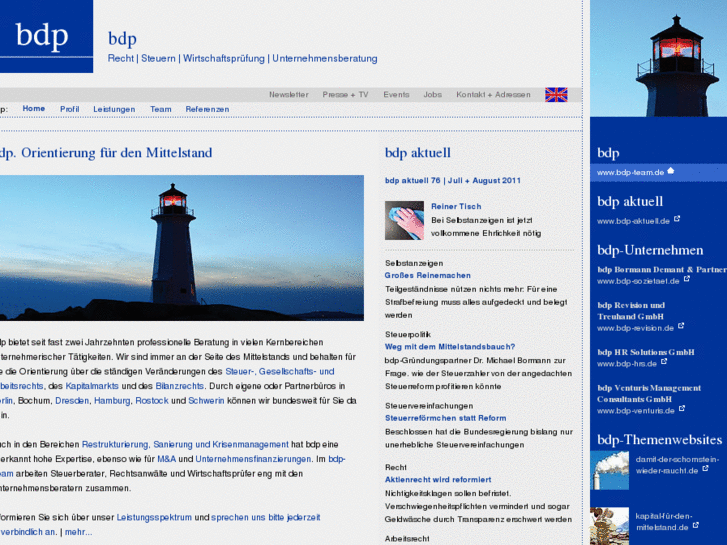727x545 pixels.
Task: Click the bdp aktuell column heading
Action: coord(417,153)
